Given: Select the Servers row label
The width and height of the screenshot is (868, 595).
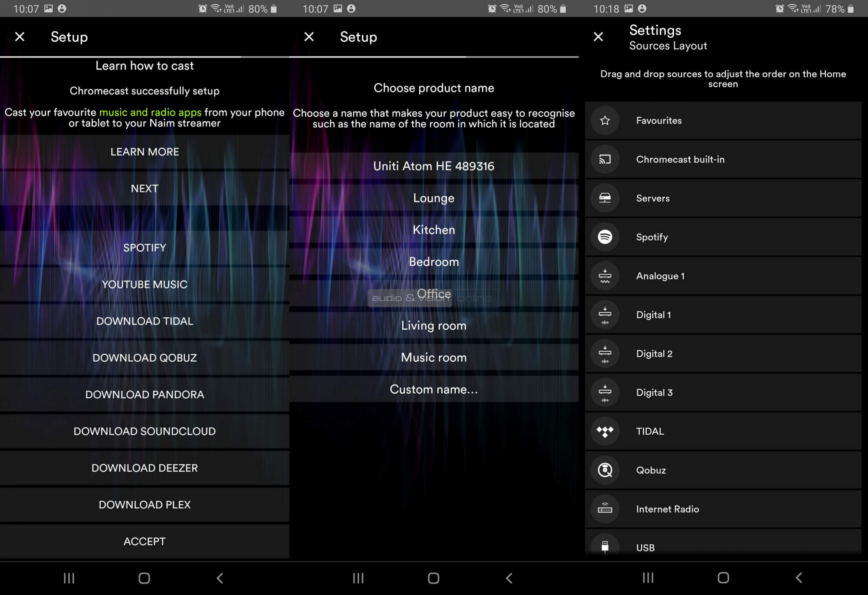Looking at the screenshot, I should tap(653, 198).
